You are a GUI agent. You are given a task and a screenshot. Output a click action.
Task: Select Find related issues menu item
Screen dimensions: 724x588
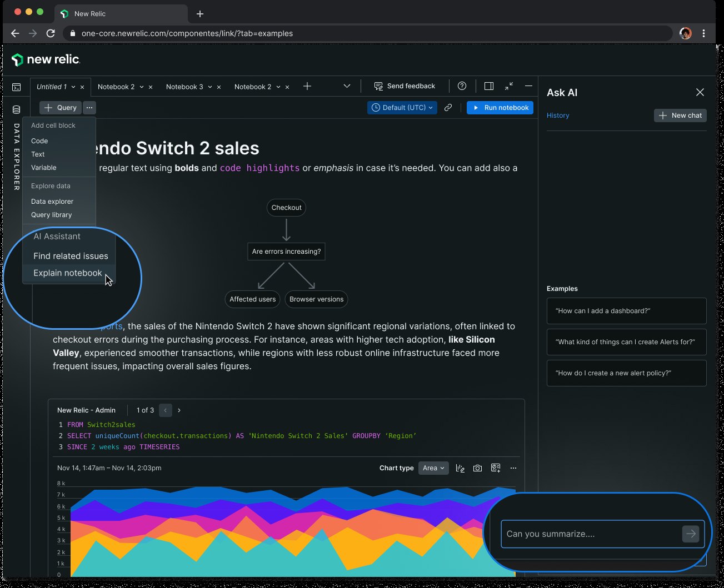(71, 256)
